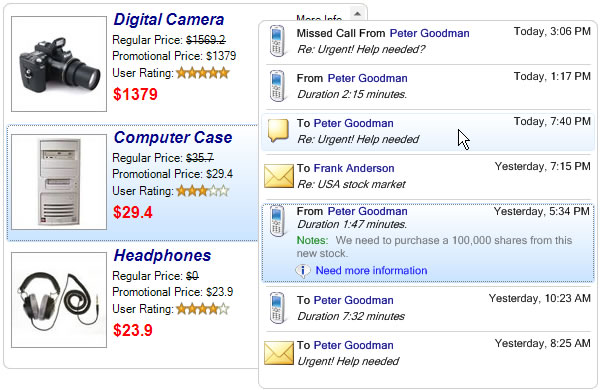600x390 pixels.
Task: Click the envelope icon for Frank Anderson's message
Action: [279, 176]
